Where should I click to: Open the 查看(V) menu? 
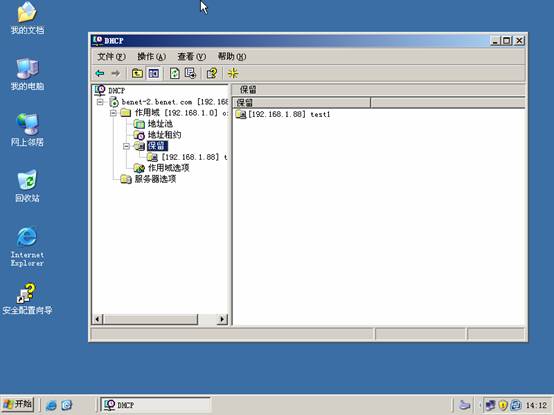191,57
